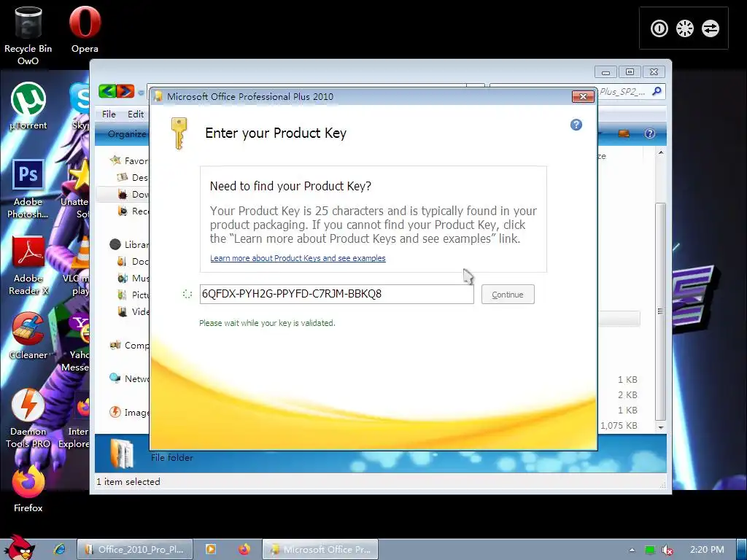Select Libraries in the Explorer navigation pane
Screen dimensions: 747x560
click(130, 245)
